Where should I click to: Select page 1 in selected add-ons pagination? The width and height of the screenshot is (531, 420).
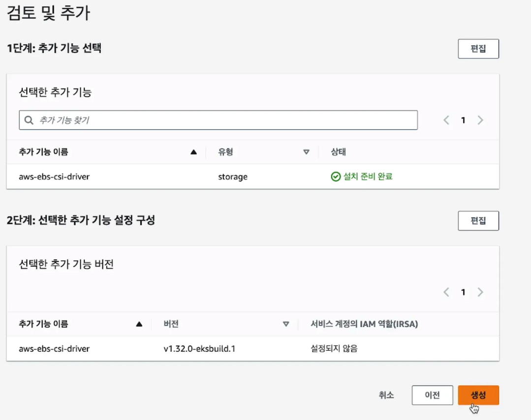coord(463,120)
